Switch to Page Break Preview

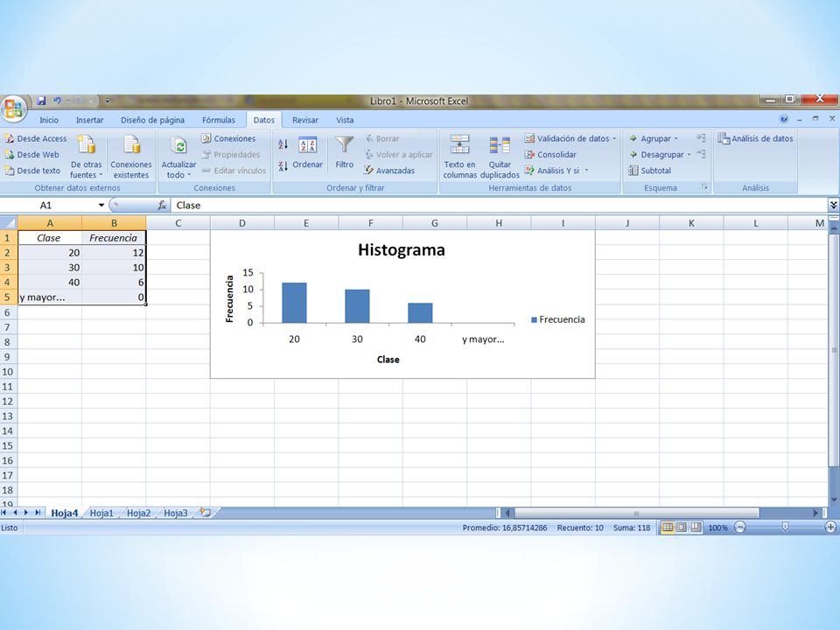tap(696, 527)
